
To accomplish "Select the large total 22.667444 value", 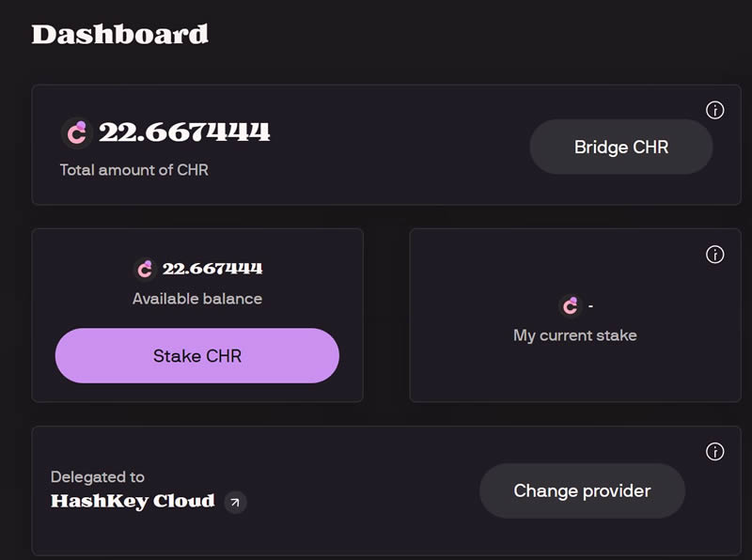I will click(x=184, y=132).
